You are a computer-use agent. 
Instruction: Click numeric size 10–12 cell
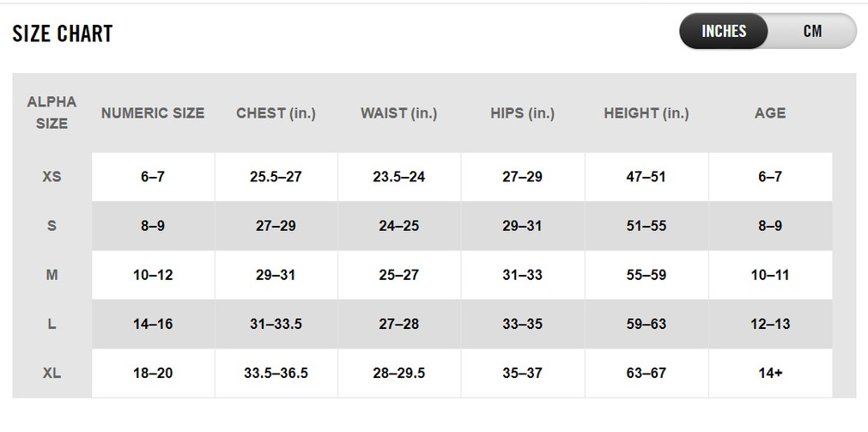(153, 275)
